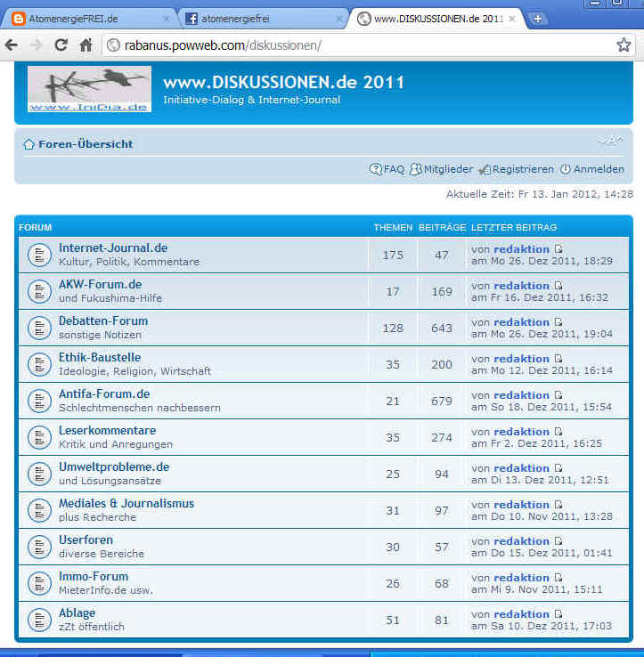Click the Umweltprobleme.de forum status icon
Viewport: 644px width, 657px height.
coord(39,474)
